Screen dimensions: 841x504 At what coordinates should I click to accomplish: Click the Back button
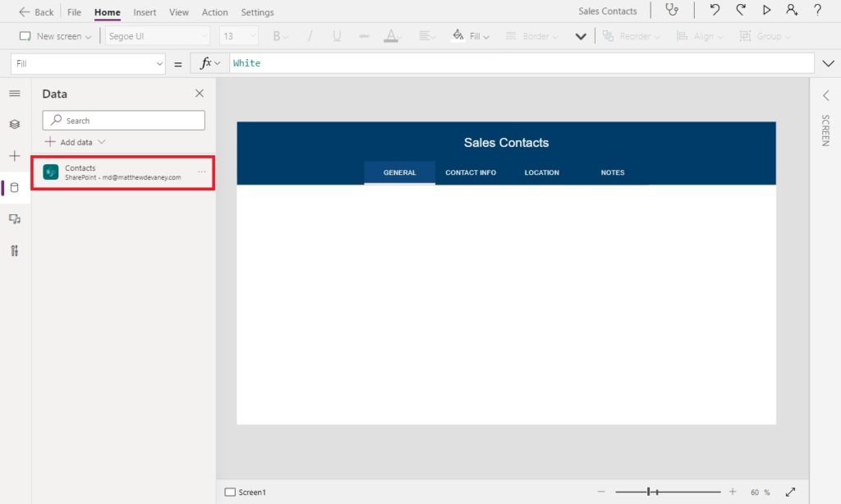pos(36,11)
